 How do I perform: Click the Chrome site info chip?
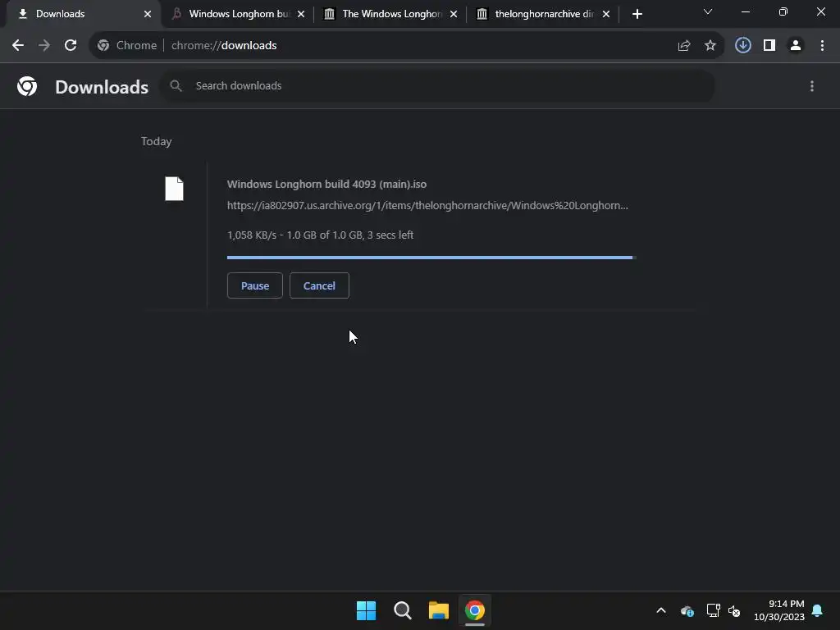point(127,46)
